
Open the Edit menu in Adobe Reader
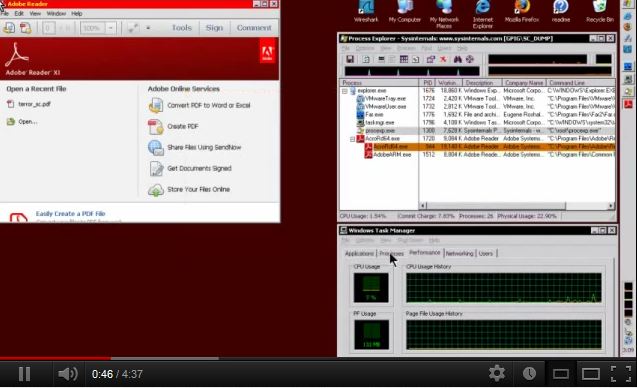[x=19, y=13]
